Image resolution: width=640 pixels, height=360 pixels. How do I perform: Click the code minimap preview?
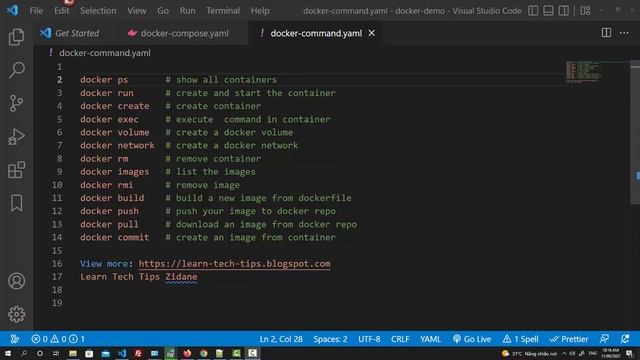583,71
